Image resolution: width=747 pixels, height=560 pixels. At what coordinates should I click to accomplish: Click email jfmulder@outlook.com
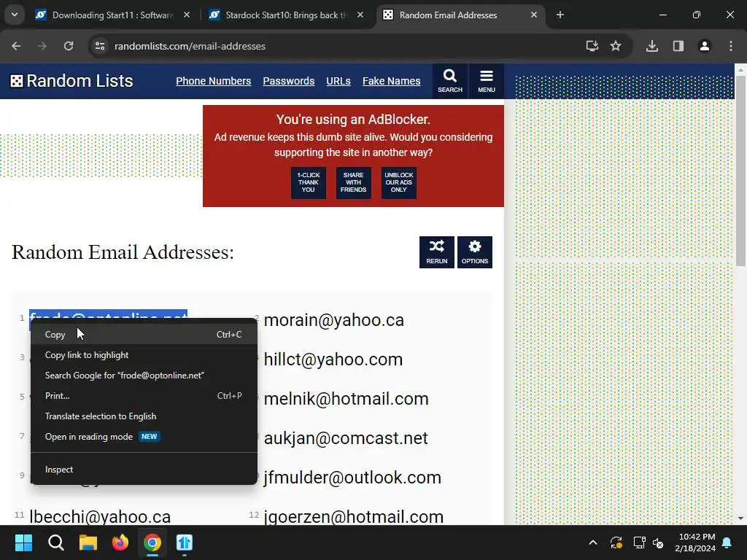point(352,478)
